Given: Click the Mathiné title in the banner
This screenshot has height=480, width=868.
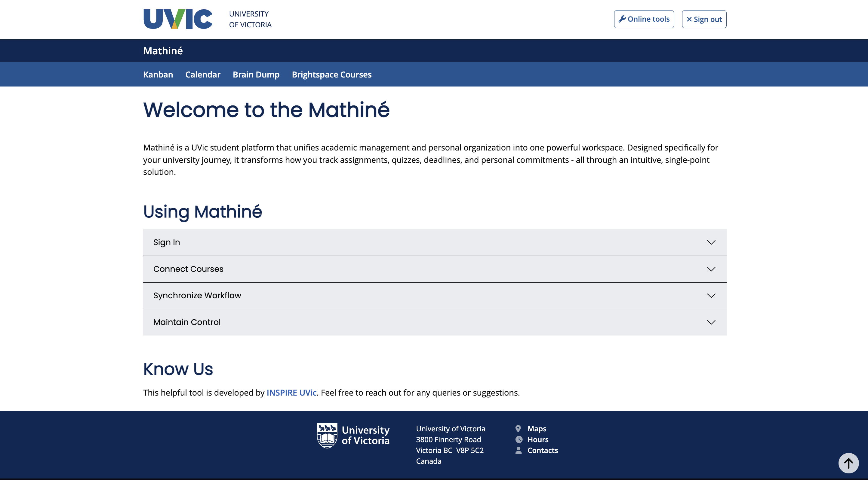Looking at the screenshot, I should pos(163,51).
